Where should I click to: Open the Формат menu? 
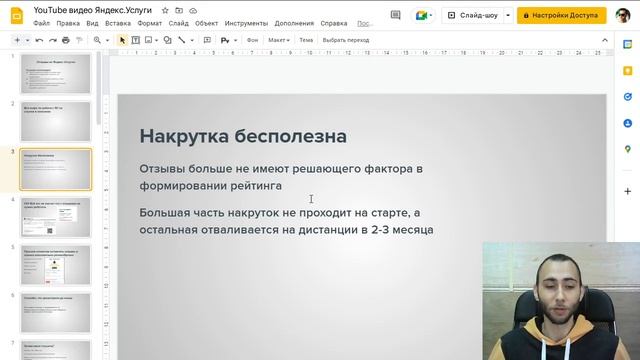point(149,23)
